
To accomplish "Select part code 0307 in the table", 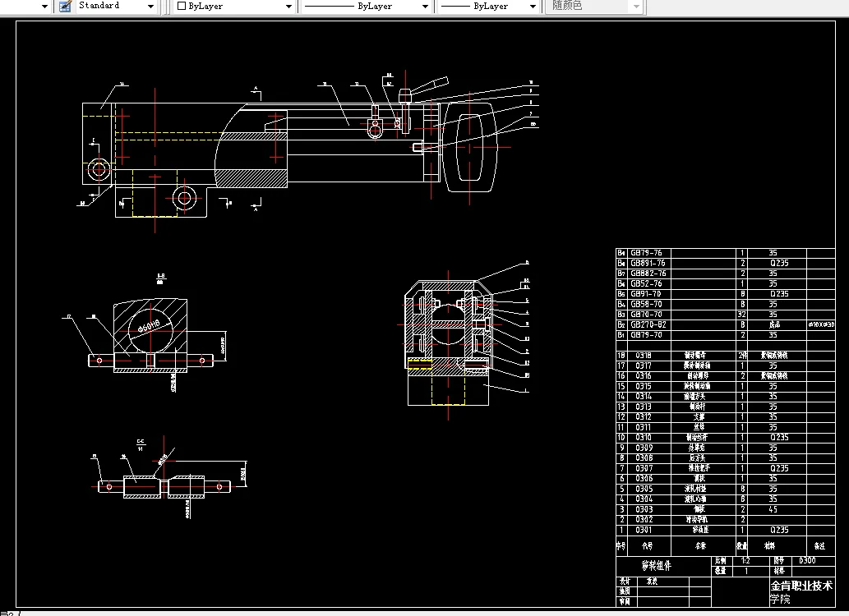I will pyautogui.click(x=644, y=468).
